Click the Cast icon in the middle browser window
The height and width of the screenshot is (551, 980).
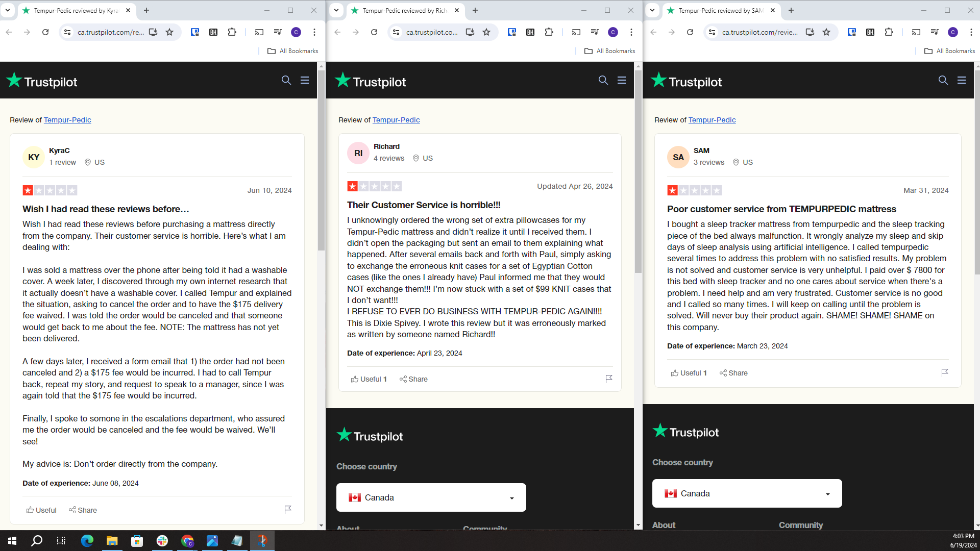pos(576,32)
